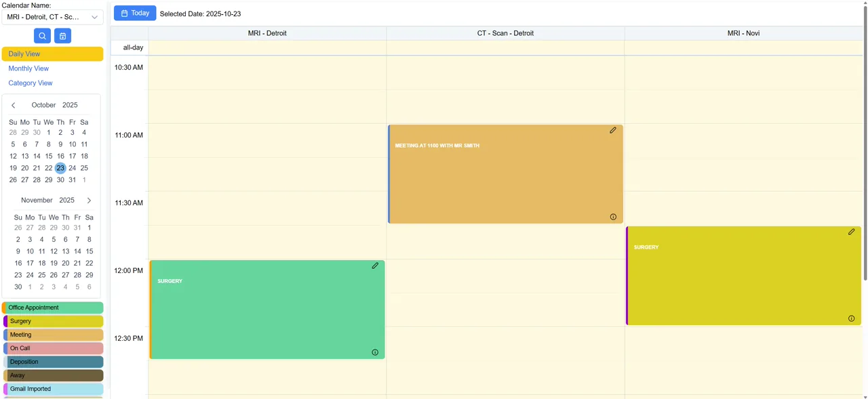Click the 11:00 AM time label
This screenshot has width=868, height=399.
pyautogui.click(x=129, y=135)
